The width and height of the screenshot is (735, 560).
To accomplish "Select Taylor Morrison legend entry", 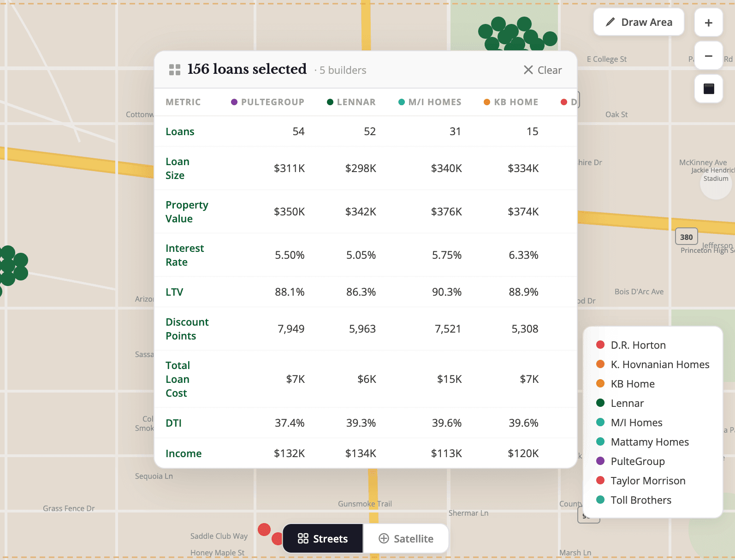I will click(x=640, y=481).
